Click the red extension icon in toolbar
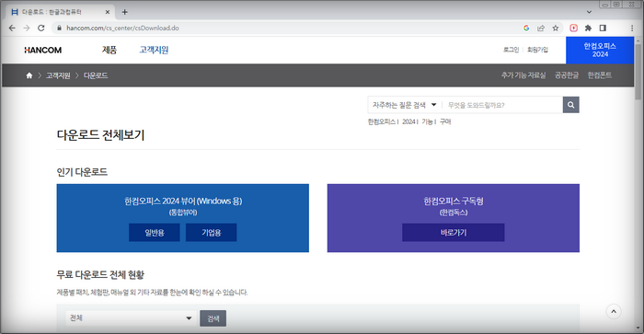The image size is (644, 334). click(574, 28)
